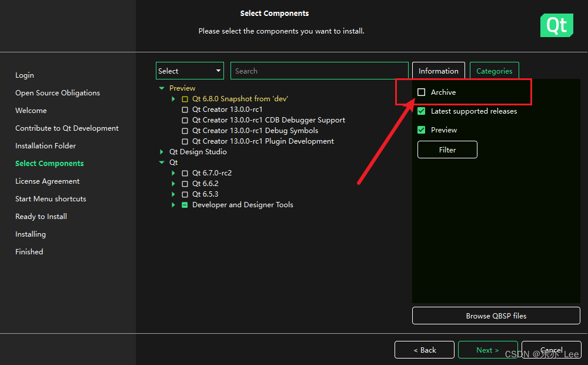Image resolution: width=588 pixels, height=365 pixels.
Task: Check Qt Creator 13.0.0-rc1 Debug Symbols box
Action: [x=185, y=131]
